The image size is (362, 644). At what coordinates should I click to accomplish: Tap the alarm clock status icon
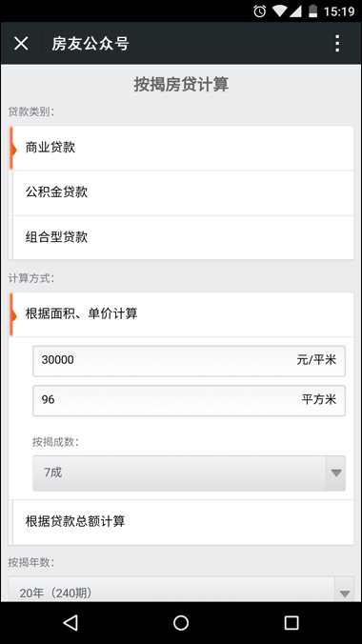pyautogui.click(x=260, y=11)
